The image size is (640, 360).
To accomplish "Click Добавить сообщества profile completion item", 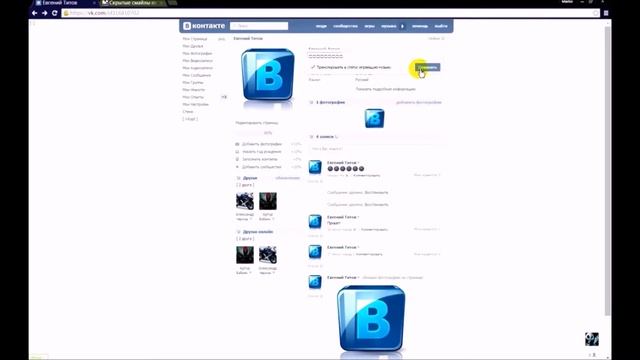I will [262, 167].
